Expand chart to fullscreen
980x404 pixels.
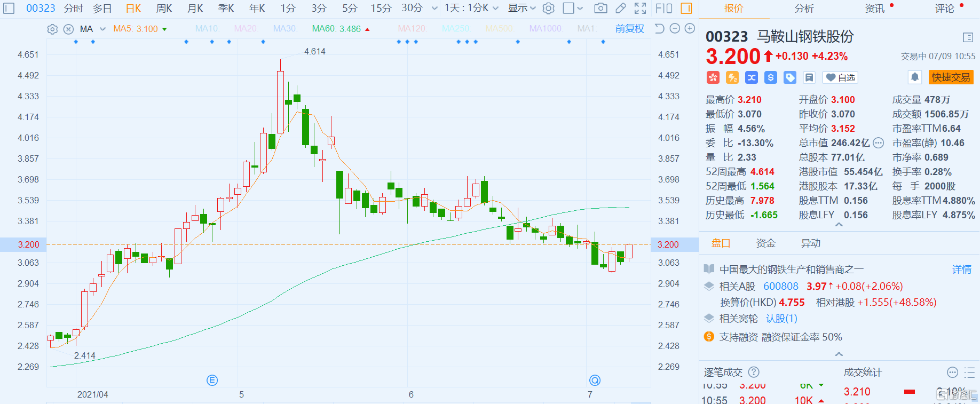[x=640, y=8]
